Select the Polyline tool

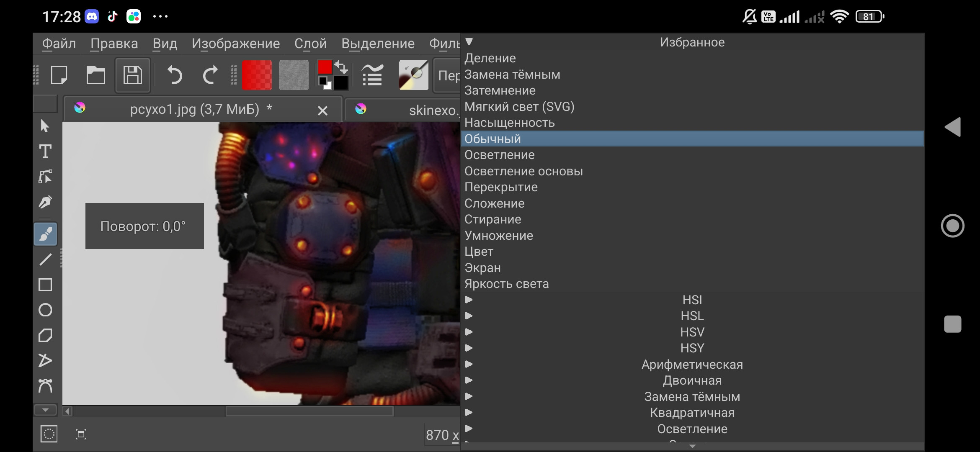(x=45, y=360)
